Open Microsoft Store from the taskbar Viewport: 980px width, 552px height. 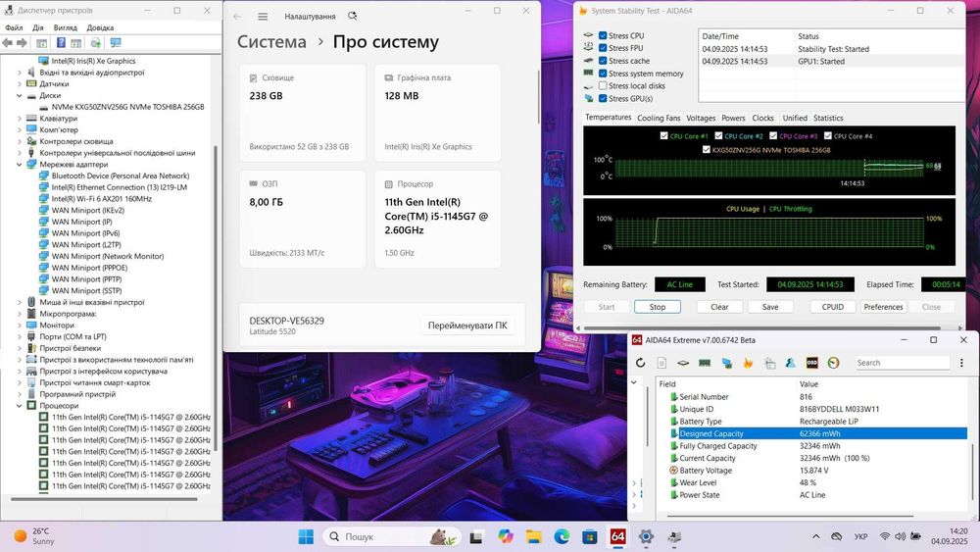click(589, 536)
